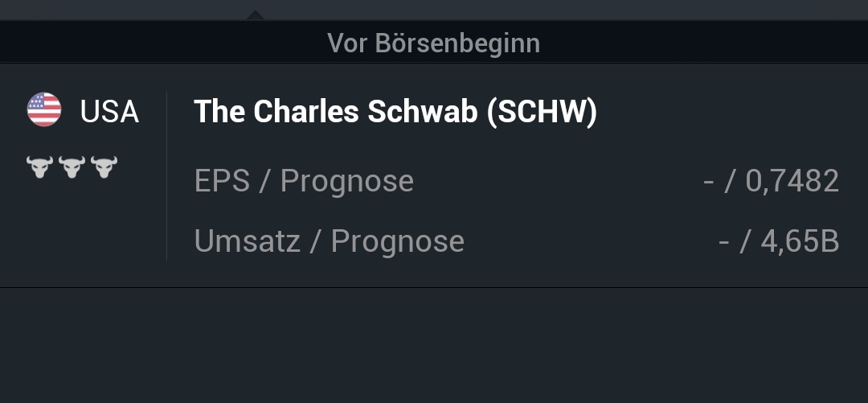This screenshot has width=868, height=403.
Task: Click the EPS / Prognose label
Action: point(304,181)
